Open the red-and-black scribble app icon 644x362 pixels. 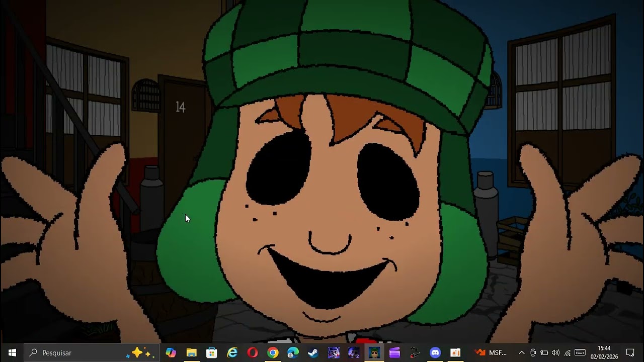point(415,353)
